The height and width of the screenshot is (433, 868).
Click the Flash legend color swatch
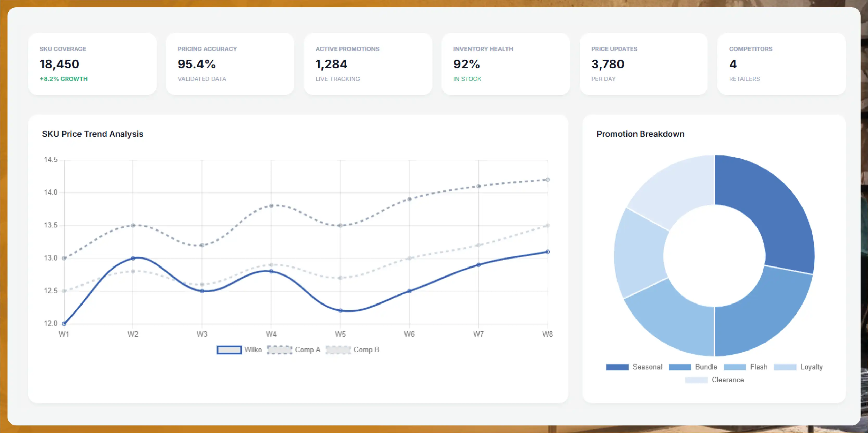point(734,367)
